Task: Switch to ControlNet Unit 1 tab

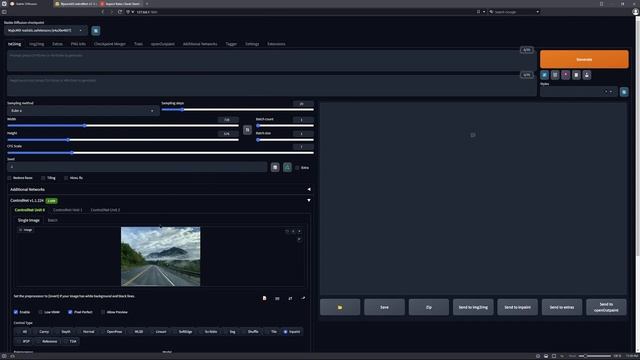Action: pyautogui.click(x=68, y=210)
